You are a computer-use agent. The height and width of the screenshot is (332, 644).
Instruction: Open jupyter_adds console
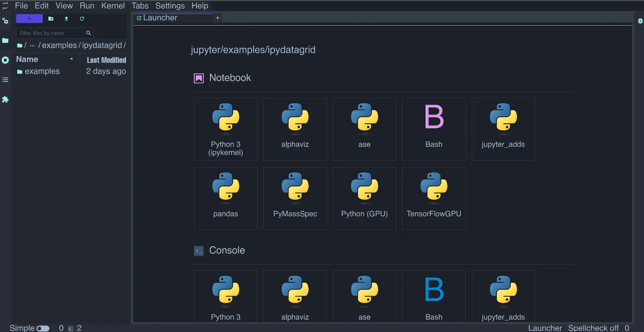[x=503, y=296]
